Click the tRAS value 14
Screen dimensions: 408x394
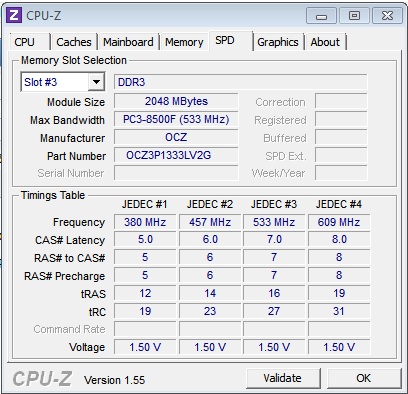(x=210, y=293)
